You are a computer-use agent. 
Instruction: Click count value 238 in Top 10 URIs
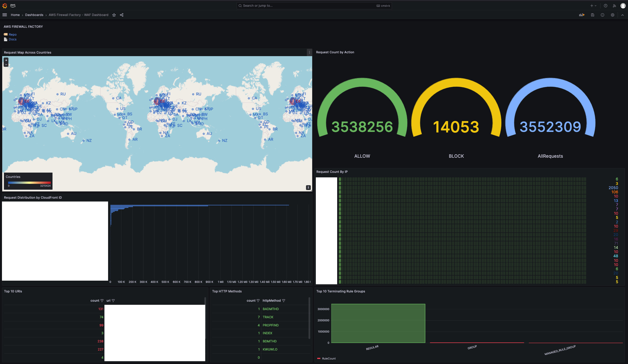[101, 341]
